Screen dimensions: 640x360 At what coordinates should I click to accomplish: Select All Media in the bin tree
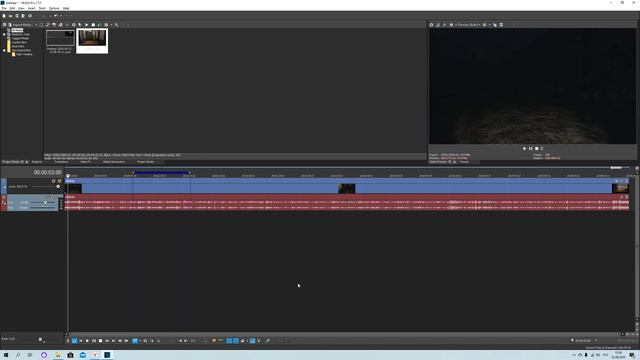point(17,30)
